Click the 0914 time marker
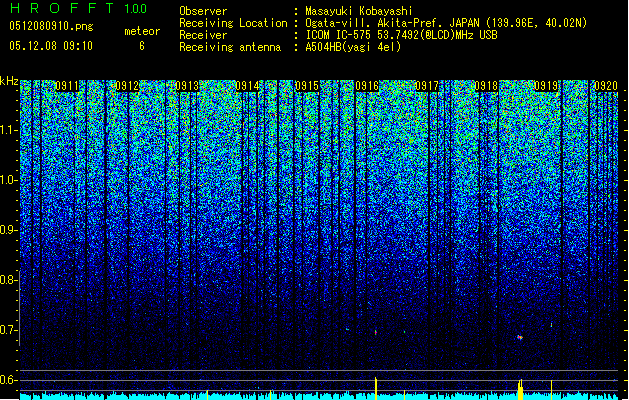The width and height of the screenshot is (629, 400). coord(247,86)
